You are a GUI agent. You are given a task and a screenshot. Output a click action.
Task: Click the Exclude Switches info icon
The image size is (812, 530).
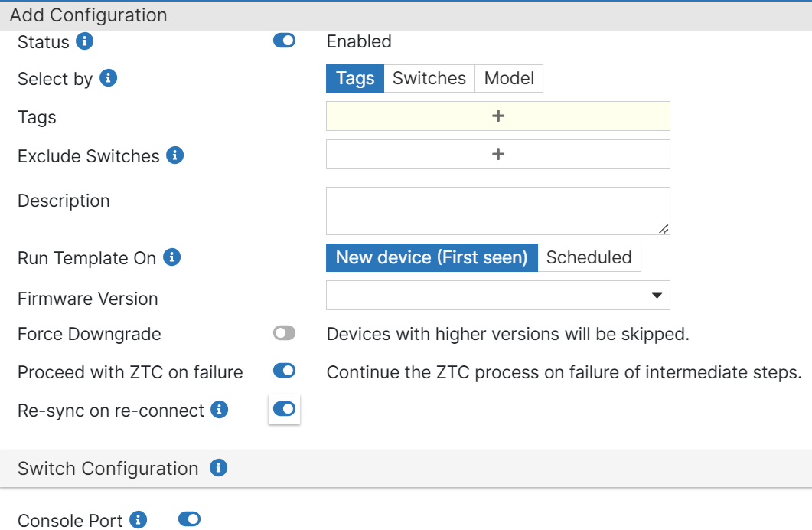[x=176, y=156]
